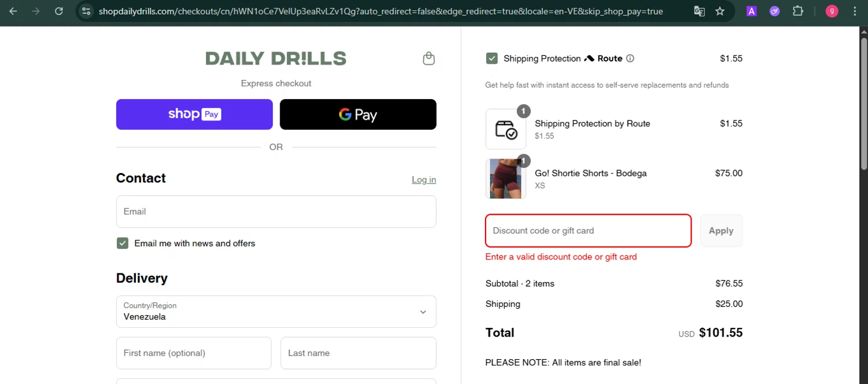Screen dimensions: 868x384
Task: Click the total amount $101.55
Action: pos(721,333)
